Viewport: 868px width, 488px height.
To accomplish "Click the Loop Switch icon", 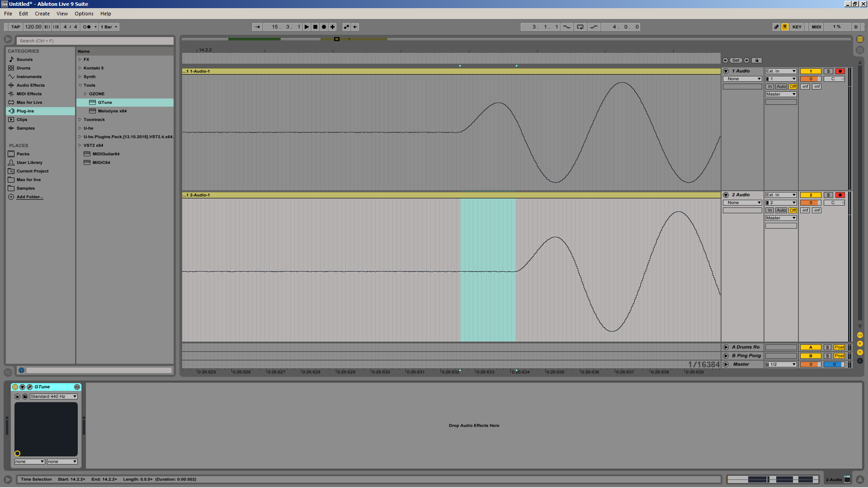I will pyautogui.click(x=580, y=27).
